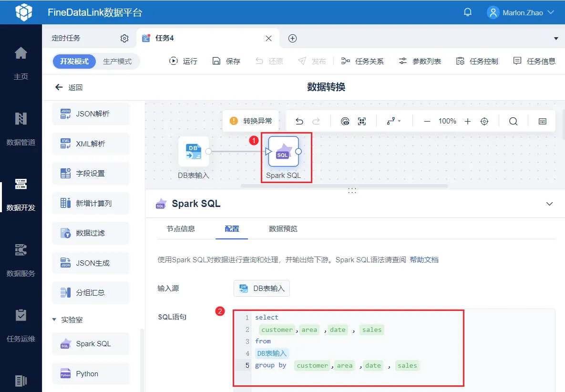Select the 分组汇总 operator
The height and width of the screenshot is (392, 565).
coord(91,292)
